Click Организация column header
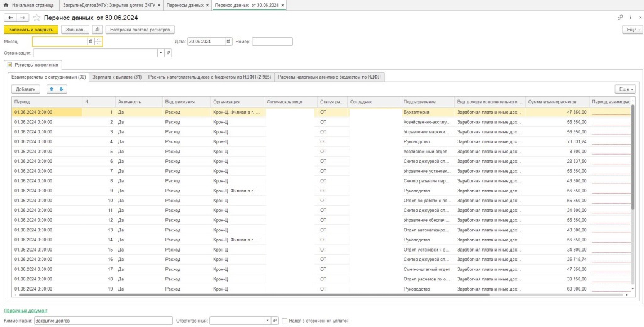Viewport: 644px width, 327px height. [x=237, y=102]
